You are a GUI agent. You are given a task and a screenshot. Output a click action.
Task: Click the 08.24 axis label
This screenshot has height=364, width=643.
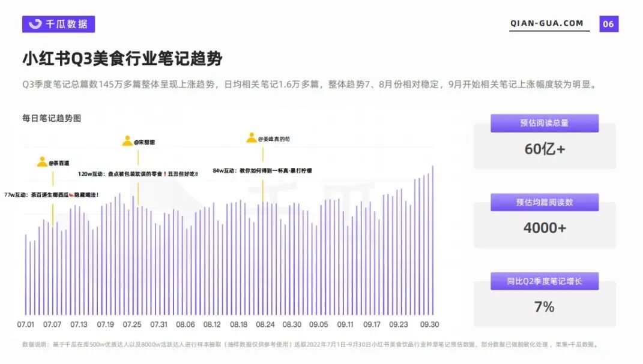click(265, 324)
